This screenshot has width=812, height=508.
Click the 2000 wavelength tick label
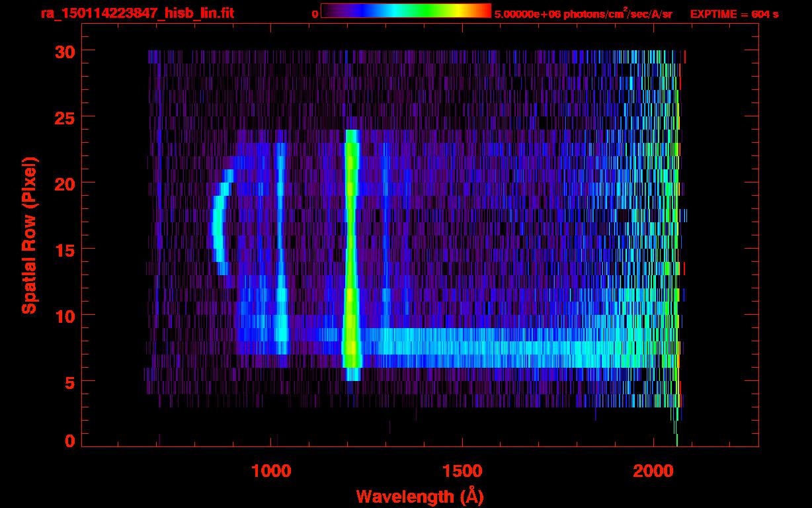click(x=654, y=471)
